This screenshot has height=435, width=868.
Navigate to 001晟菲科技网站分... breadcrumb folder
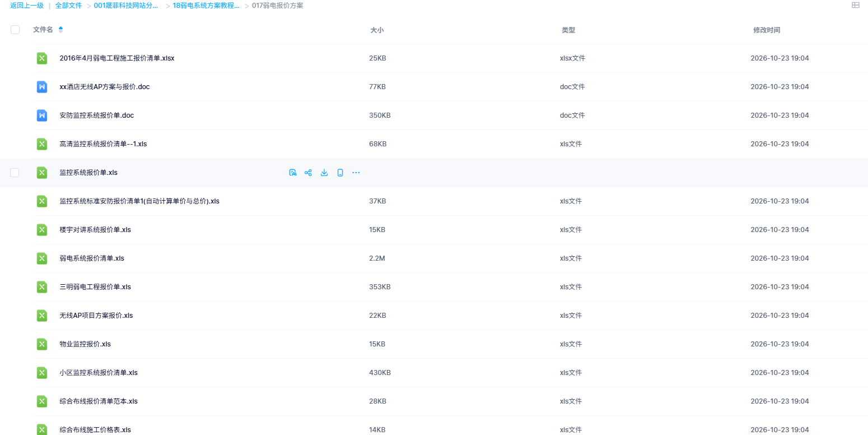(x=126, y=6)
